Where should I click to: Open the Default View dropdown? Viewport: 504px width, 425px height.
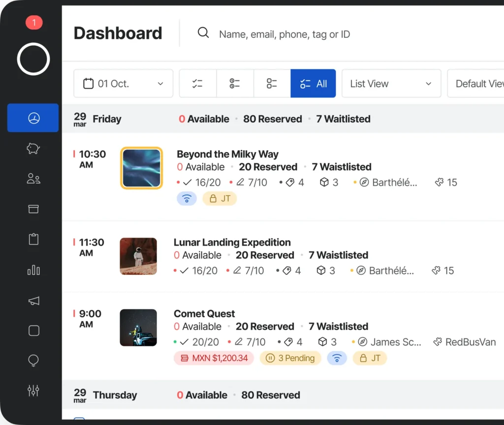click(x=476, y=83)
